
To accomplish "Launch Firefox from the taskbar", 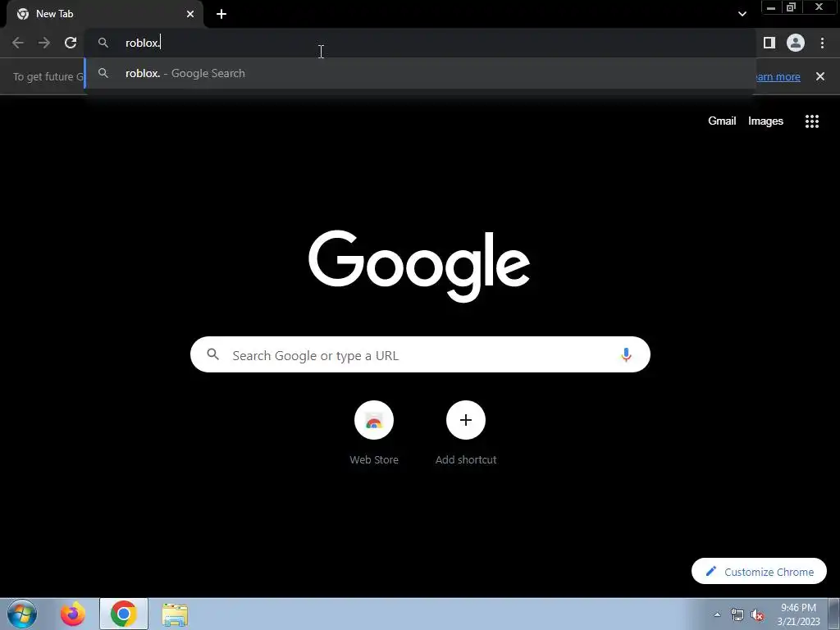I will click(72, 614).
